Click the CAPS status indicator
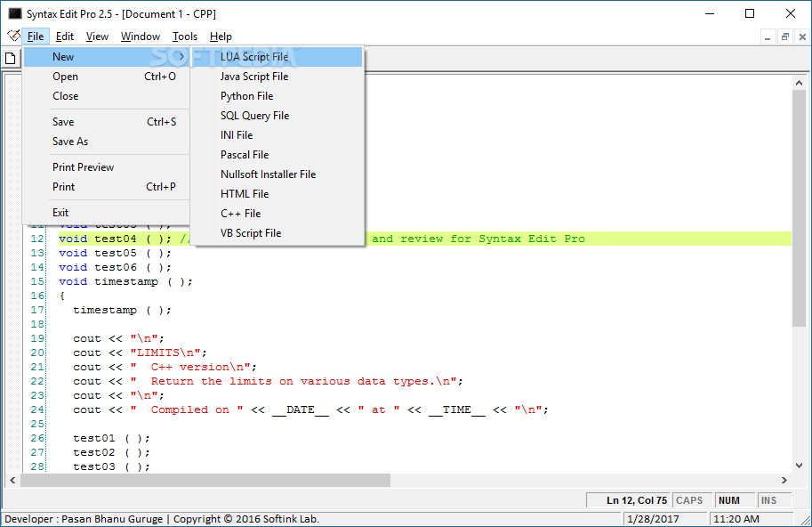812x527 pixels. click(690, 500)
